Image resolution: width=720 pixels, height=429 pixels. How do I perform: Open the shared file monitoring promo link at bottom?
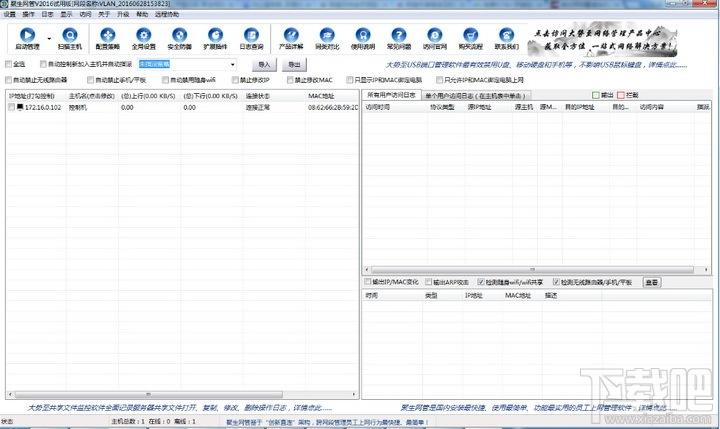pos(180,408)
